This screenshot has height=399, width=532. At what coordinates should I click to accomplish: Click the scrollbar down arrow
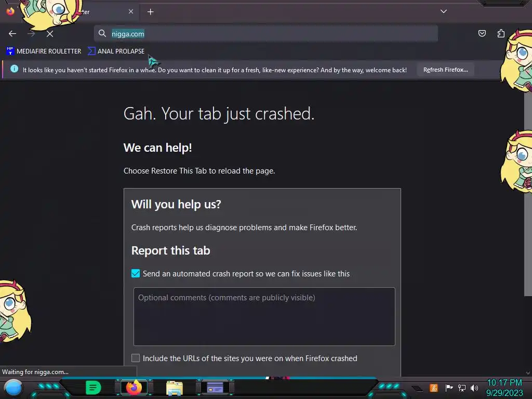tap(528, 373)
